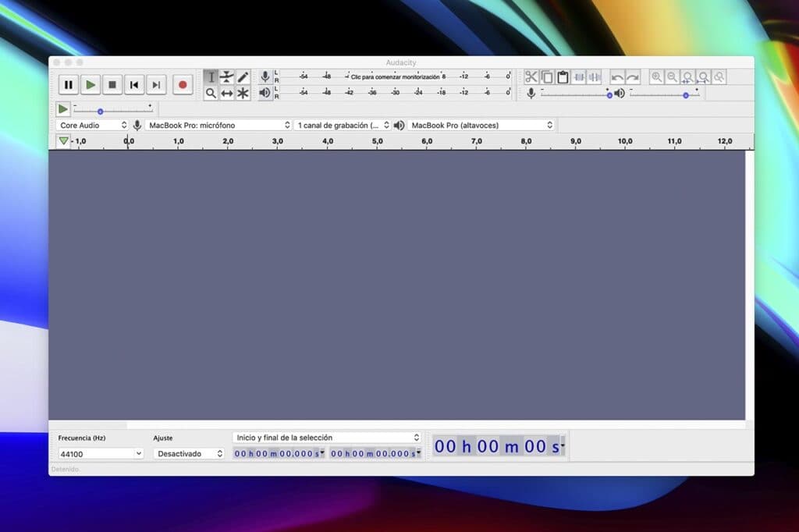This screenshot has width=799, height=532.
Task: Zoom out with the minus magnifier
Action: [x=672, y=77]
